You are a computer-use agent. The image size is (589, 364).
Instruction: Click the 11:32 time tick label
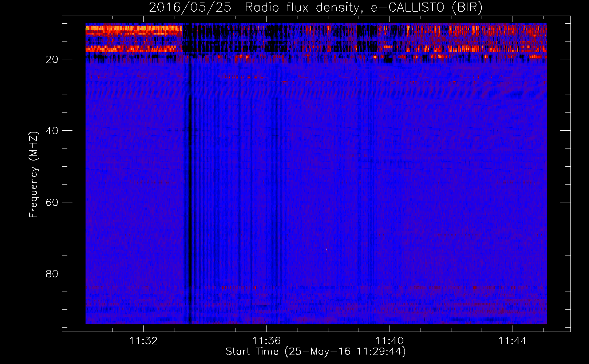pos(143,341)
